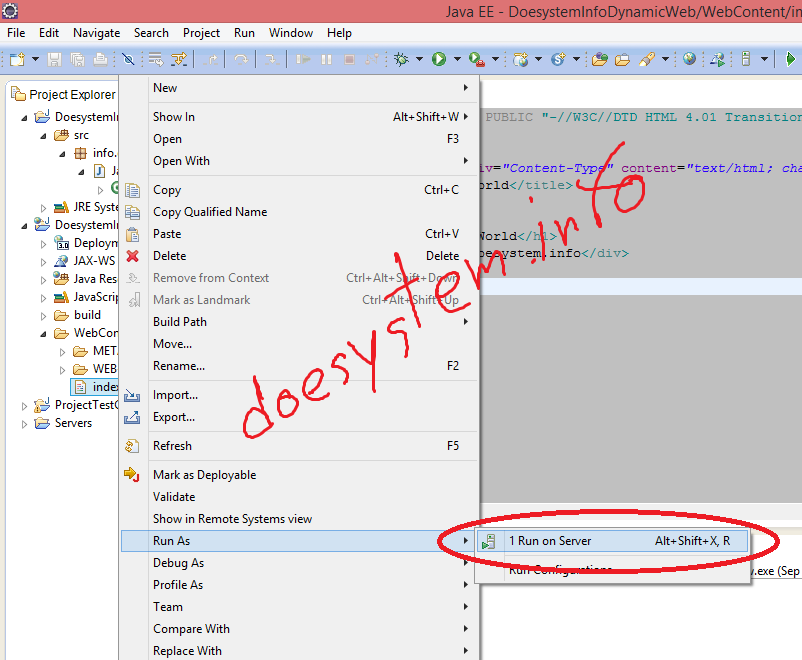Click the Search flashlight toolbar icon

pyautogui.click(x=647, y=59)
